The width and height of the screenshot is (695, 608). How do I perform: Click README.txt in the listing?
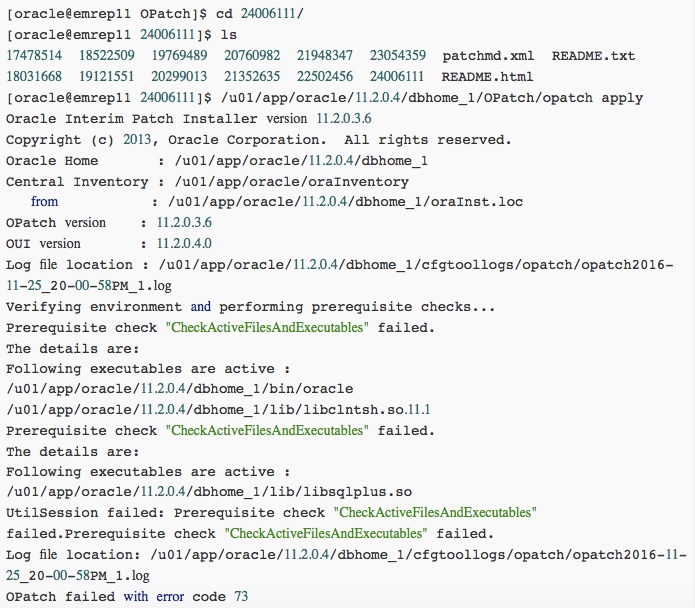point(593,56)
